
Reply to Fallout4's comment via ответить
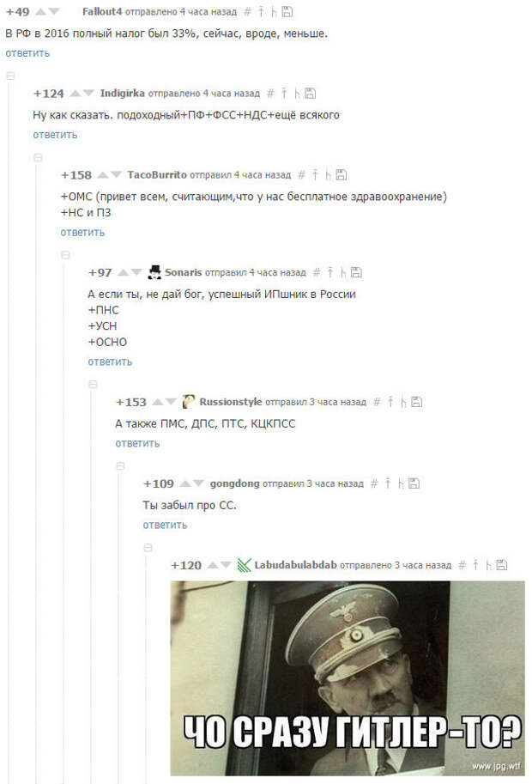27,53
